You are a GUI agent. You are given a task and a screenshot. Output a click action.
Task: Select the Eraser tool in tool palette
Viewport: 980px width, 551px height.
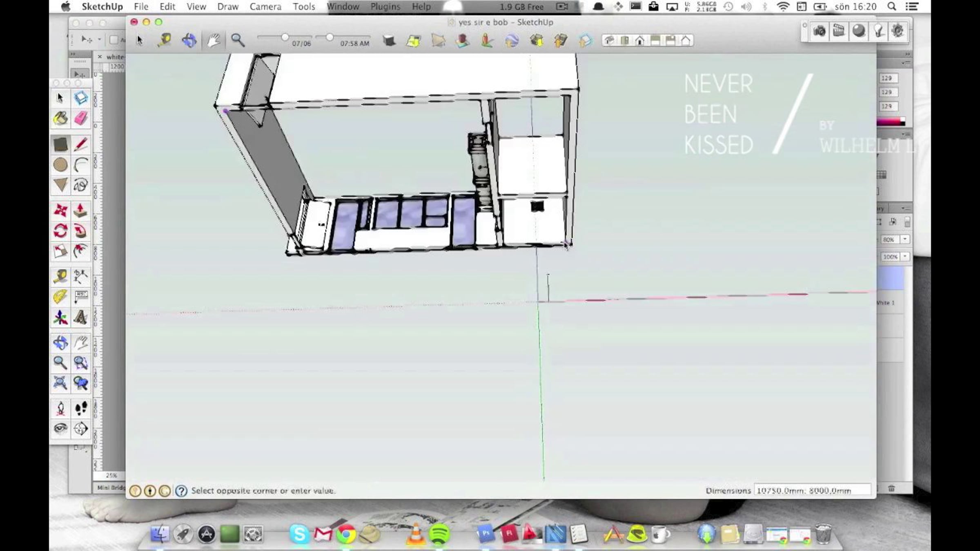click(x=80, y=118)
